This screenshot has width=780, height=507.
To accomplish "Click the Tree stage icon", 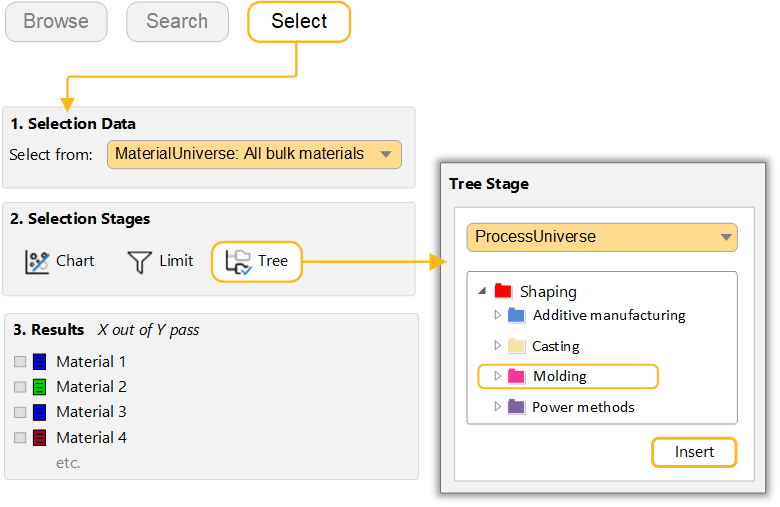I will 238,262.
